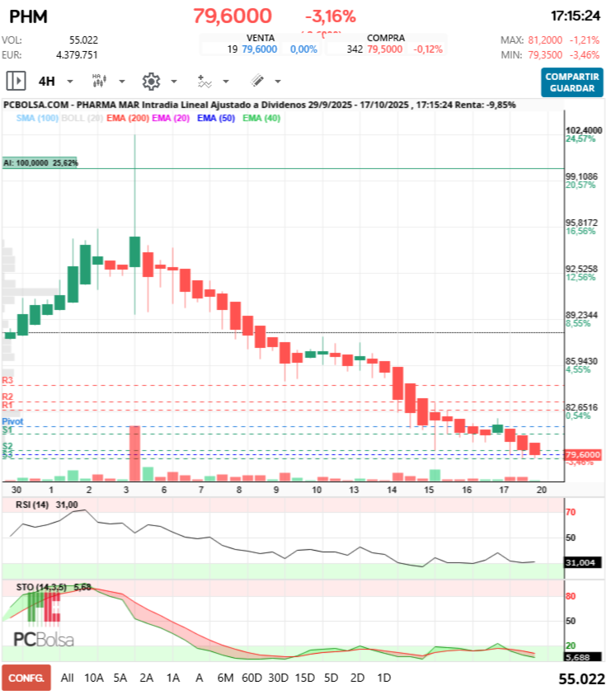Click the side panel toggle icon
The width and height of the screenshot is (616, 695).
tap(16, 81)
